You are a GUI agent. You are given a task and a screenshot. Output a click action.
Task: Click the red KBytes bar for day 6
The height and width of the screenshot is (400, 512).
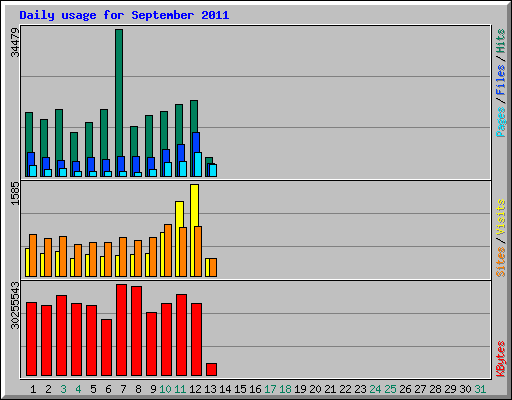(106, 348)
